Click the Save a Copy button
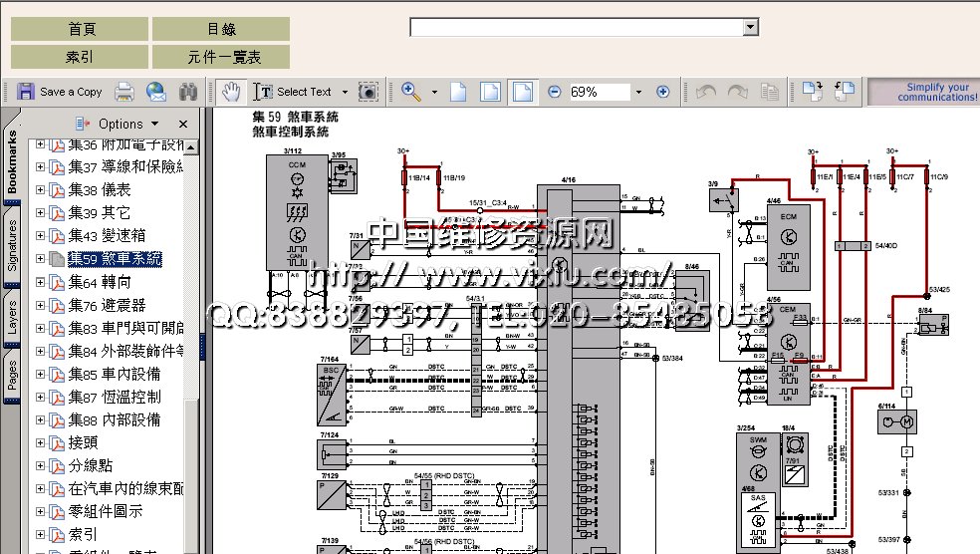980x554 pixels. click(60, 92)
